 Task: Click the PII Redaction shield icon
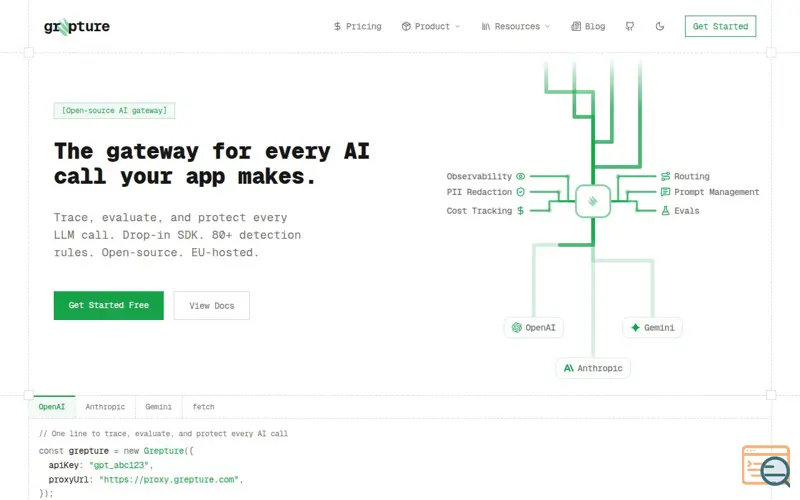pyautogui.click(x=520, y=192)
